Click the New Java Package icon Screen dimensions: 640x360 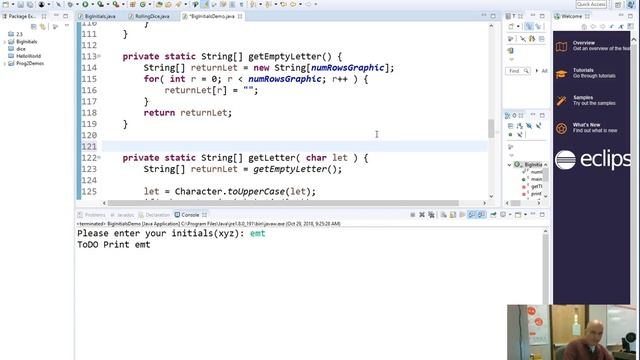(133, 4)
